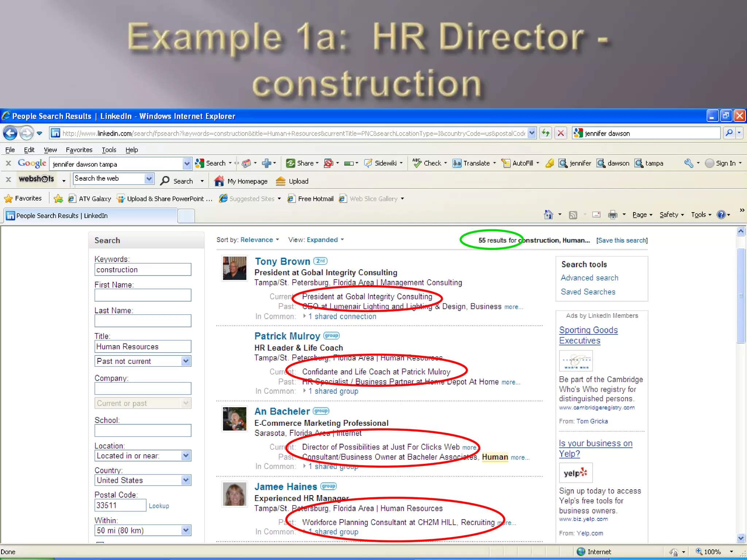Expand the Page dropdown menu

click(642, 215)
